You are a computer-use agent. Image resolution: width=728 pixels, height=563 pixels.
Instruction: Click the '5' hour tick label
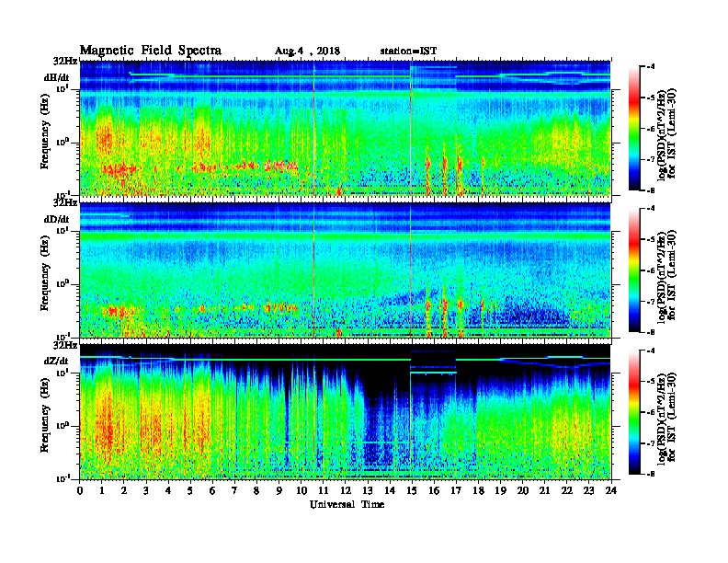[190, 491]
